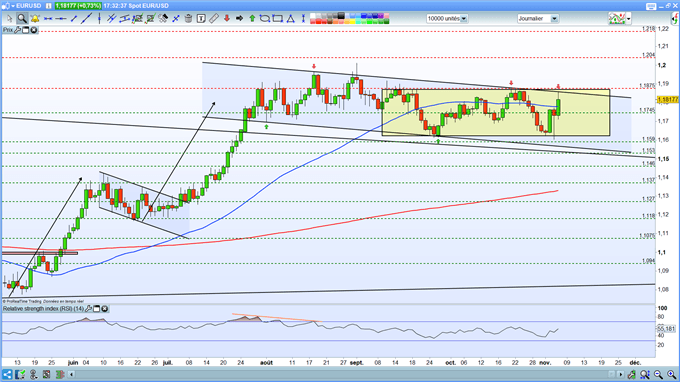
Task: Expand the 10000 unités dropdown
Action: click(464, 19)
